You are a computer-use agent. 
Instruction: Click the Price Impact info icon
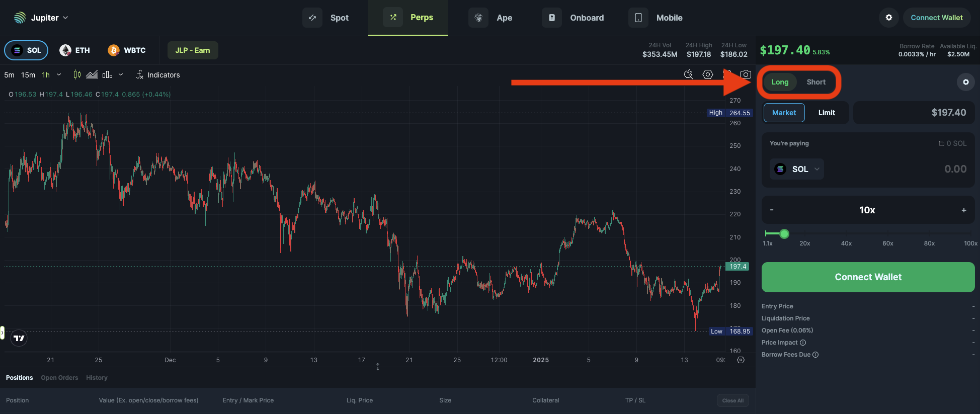point(803,343)
